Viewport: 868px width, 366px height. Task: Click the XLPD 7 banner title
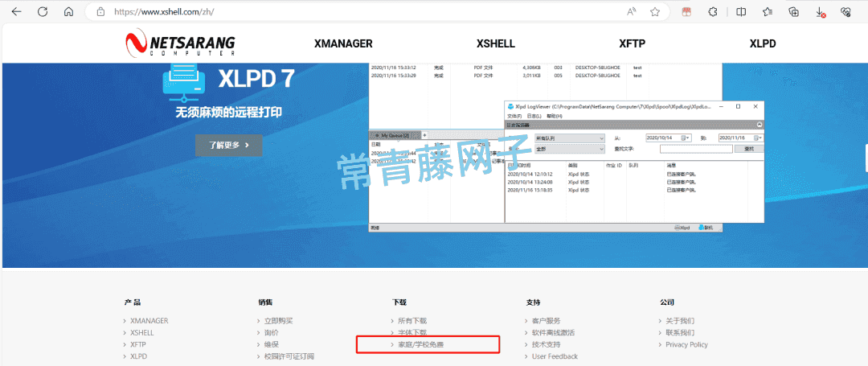(x=256, y=79)
